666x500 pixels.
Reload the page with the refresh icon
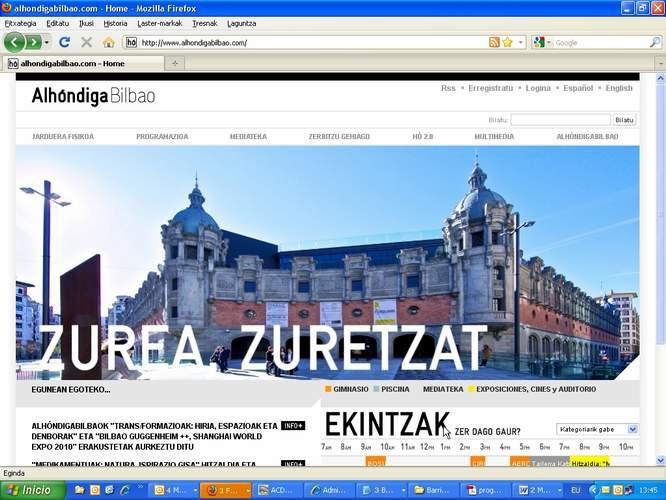coord(64,42)
